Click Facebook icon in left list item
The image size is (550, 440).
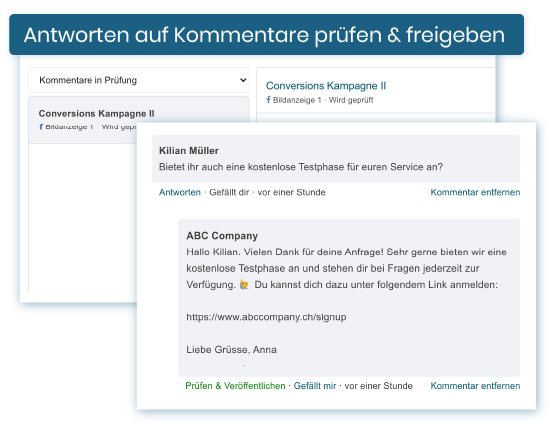tap(41, 127)
